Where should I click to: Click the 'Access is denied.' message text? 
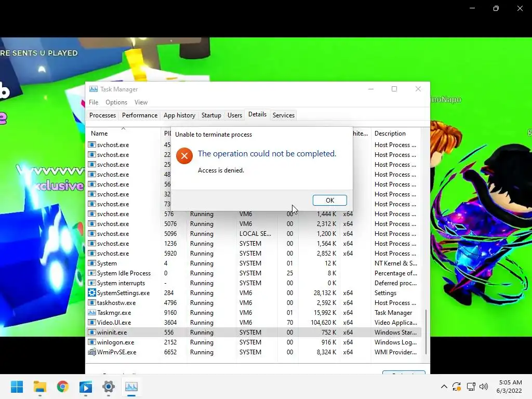point(221,170)
